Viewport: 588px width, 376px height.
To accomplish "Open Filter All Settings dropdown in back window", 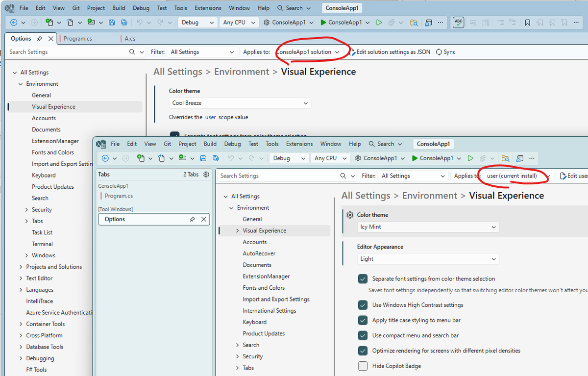I will pos(202,52).
